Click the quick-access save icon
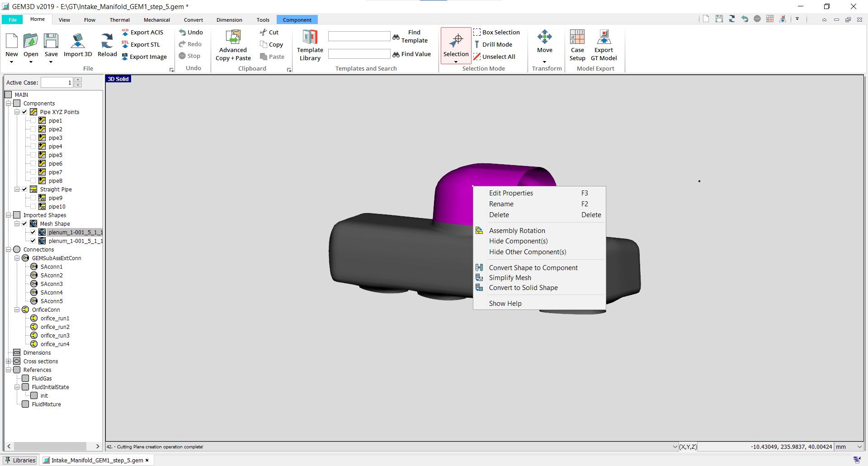 click(719, 19)
